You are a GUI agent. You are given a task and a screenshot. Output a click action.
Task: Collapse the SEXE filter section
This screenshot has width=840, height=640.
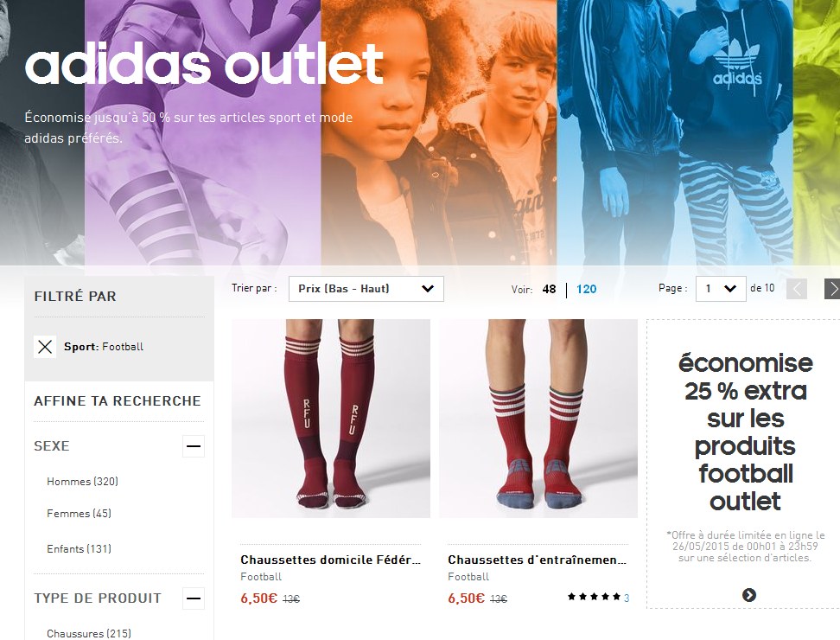point(194,446)
